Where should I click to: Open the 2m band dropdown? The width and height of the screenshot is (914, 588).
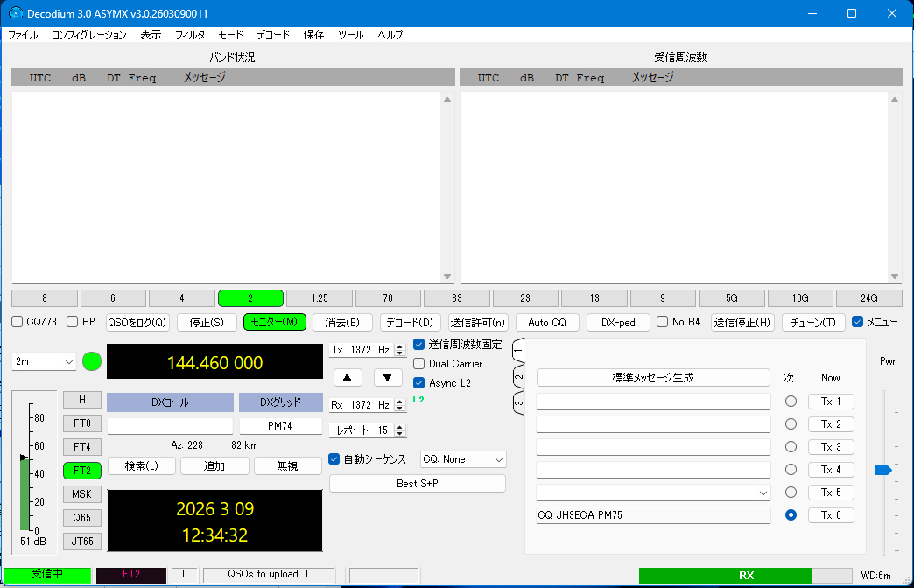coord(44,362)
